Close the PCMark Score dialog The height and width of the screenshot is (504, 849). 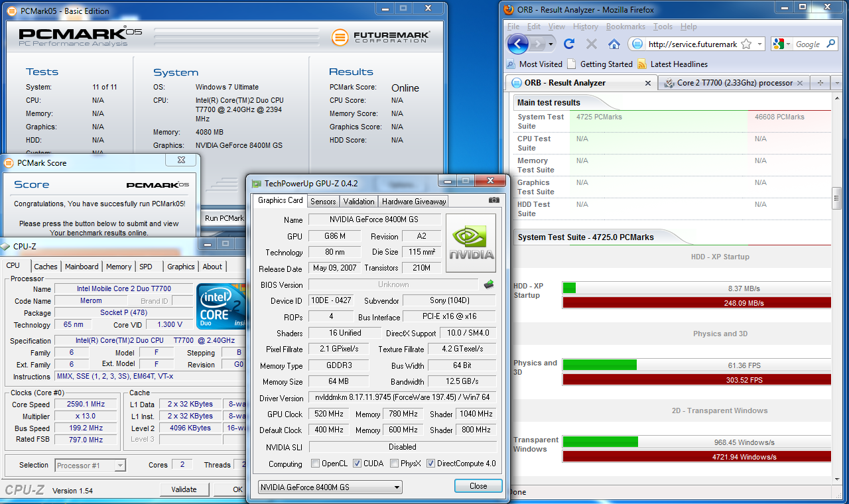182,160
